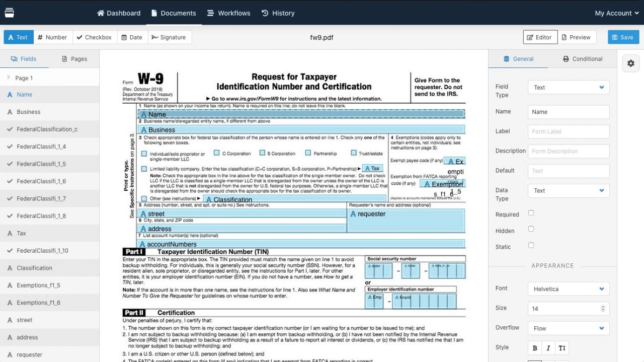The width and height of the screenshot is (644, 362).
Task: Check Individual/sole proprietor box on form
Action: tap(144, 154)
